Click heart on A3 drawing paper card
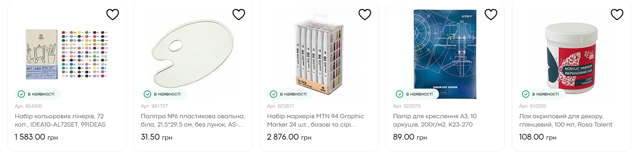Screen dimensions: 644x153 [491, 14]
